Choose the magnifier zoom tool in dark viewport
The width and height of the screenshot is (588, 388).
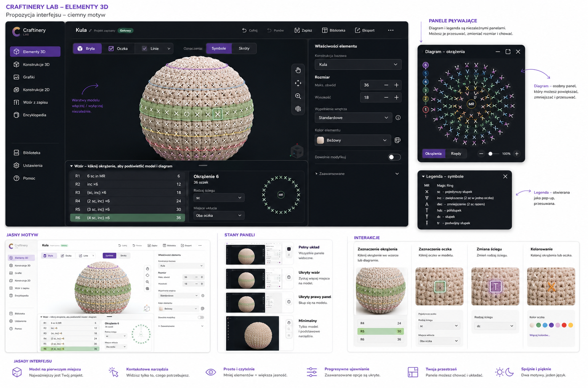(298, 96)
